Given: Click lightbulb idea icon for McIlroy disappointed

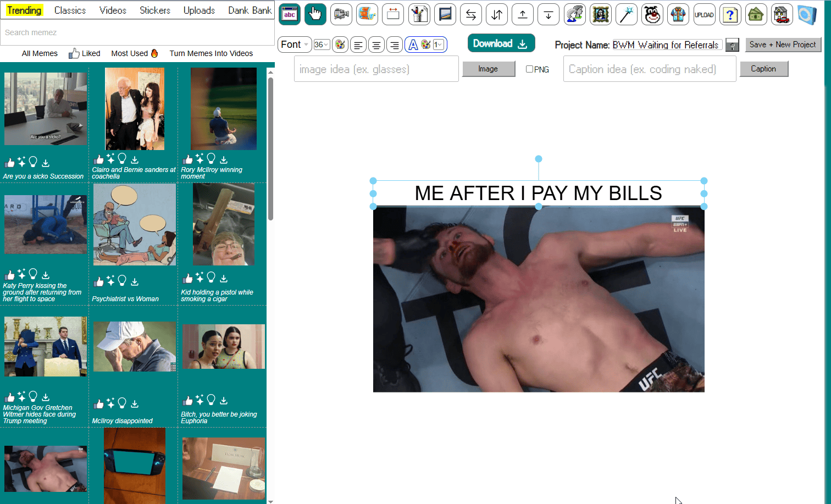Looking at the screenshot, I should [x=122, y=403].
